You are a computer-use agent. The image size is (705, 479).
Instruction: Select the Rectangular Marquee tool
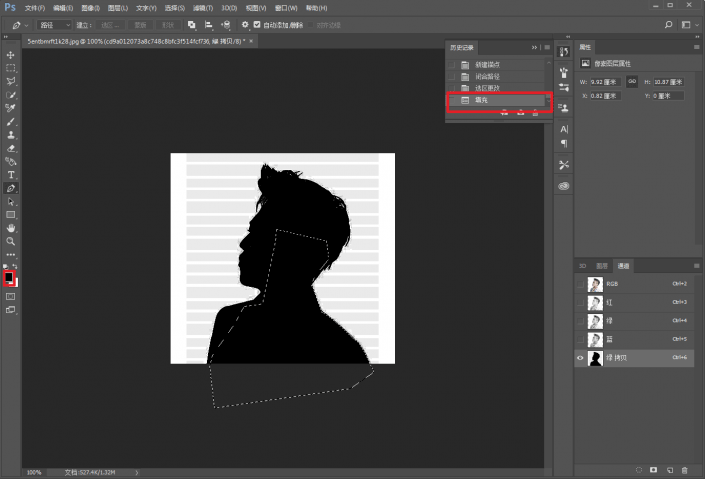pyautogui.click(x=10, y=68)
